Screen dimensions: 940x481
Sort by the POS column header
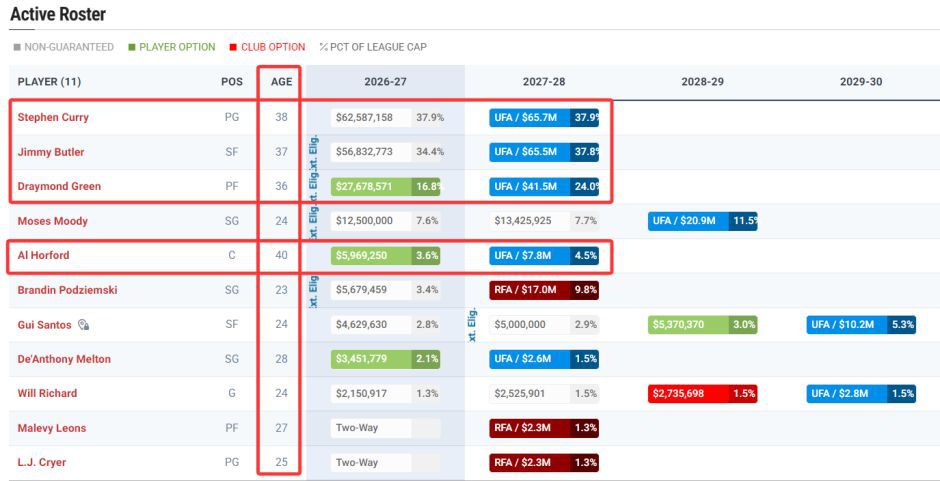[232, 82]
